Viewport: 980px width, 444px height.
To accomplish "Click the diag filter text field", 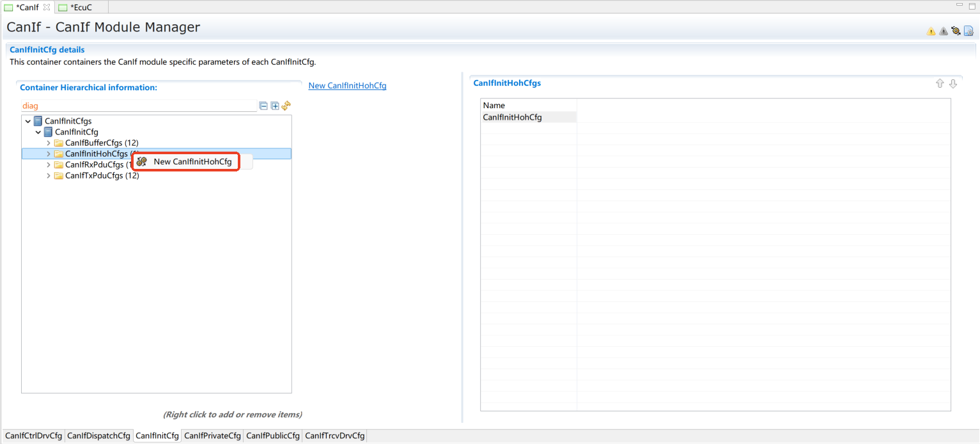I will point(137,106).
